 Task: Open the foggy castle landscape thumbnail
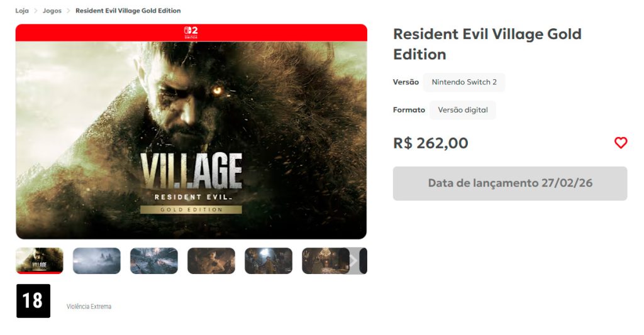(97, 261)
